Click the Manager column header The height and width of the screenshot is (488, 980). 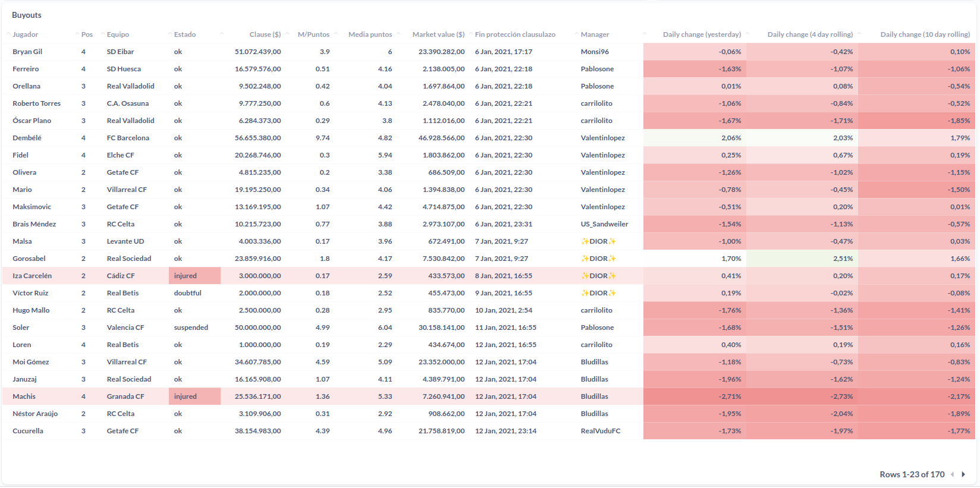click(595, 34)
